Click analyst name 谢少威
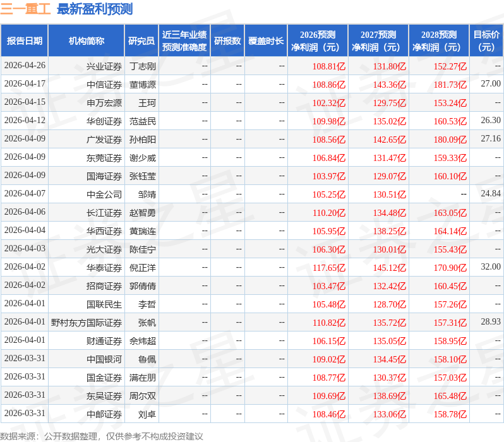Screen dimensions: 504x442 coord(143,158)
